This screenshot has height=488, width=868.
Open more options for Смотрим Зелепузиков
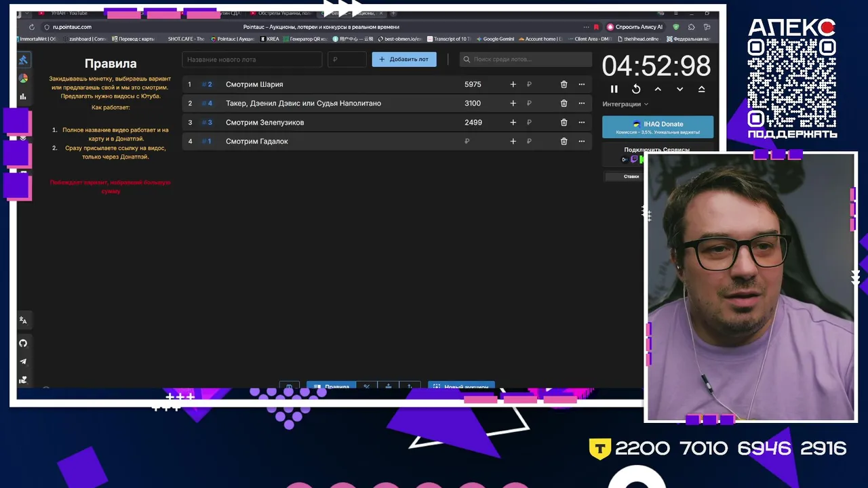click(x=581, y=122)
